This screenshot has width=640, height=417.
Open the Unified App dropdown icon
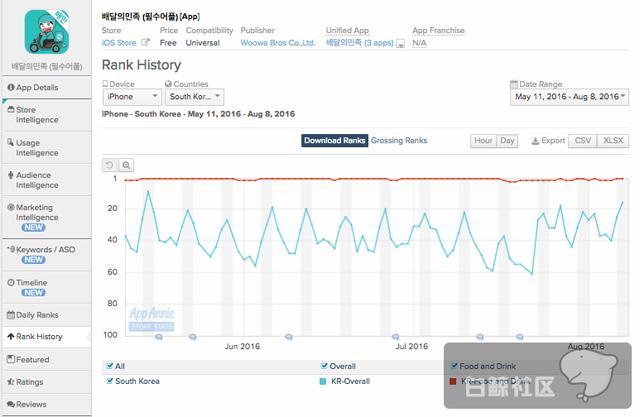(400, 44)
